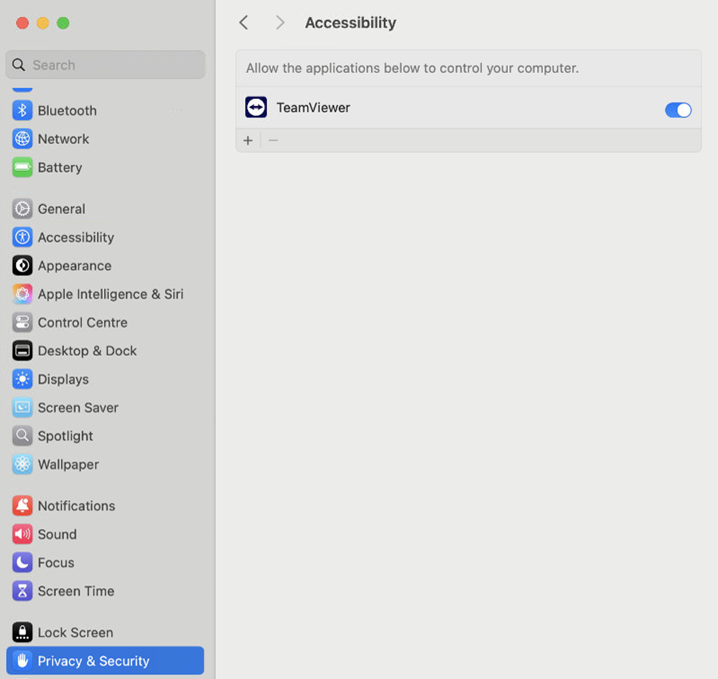This screenshot has height=679, width=718.
Task: Open Accessibility sidebar label
Action: [76, 238]
